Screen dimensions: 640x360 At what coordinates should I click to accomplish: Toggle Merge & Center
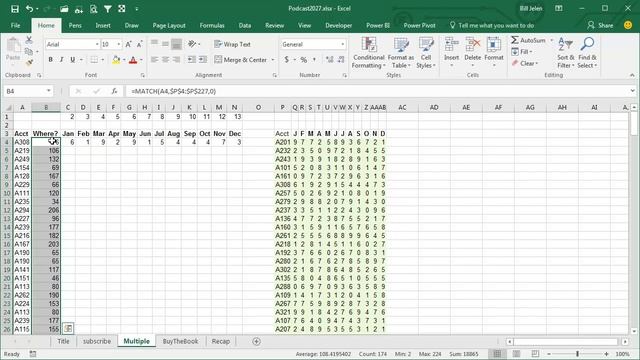(x=241, y=60)
